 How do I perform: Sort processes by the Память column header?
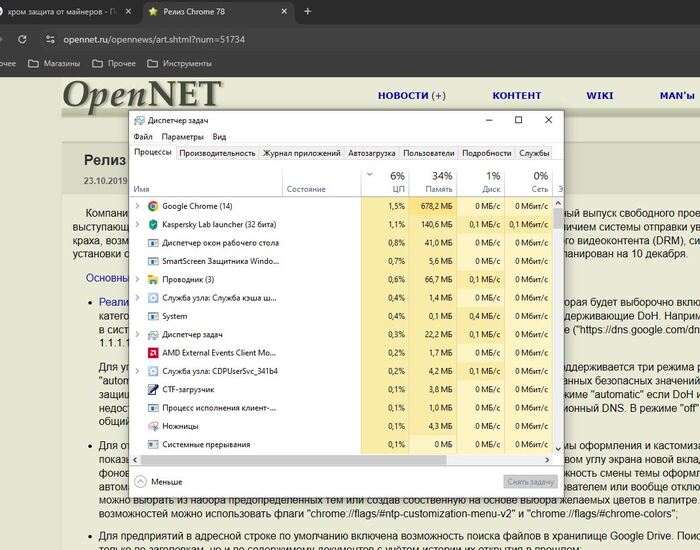(x=440, y=181)
